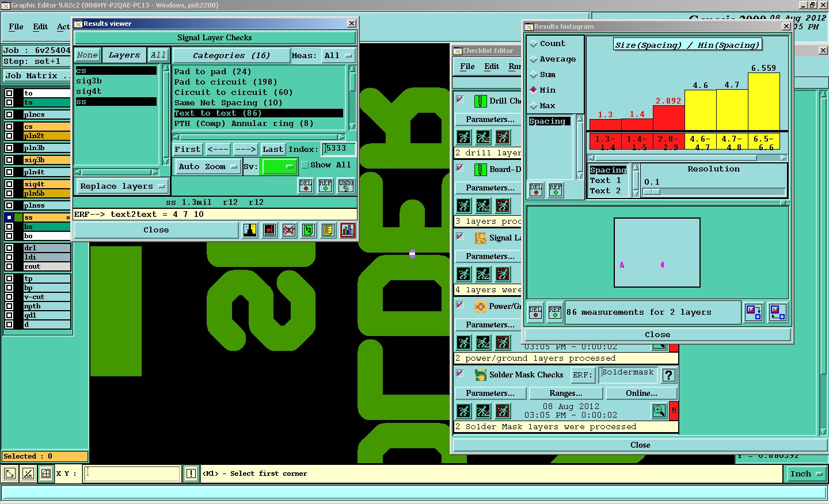This screenshot has width=829, height=504.
Task: Click the magnifier icon in Solder Mask Checks
Action: [x=659, y=411]
